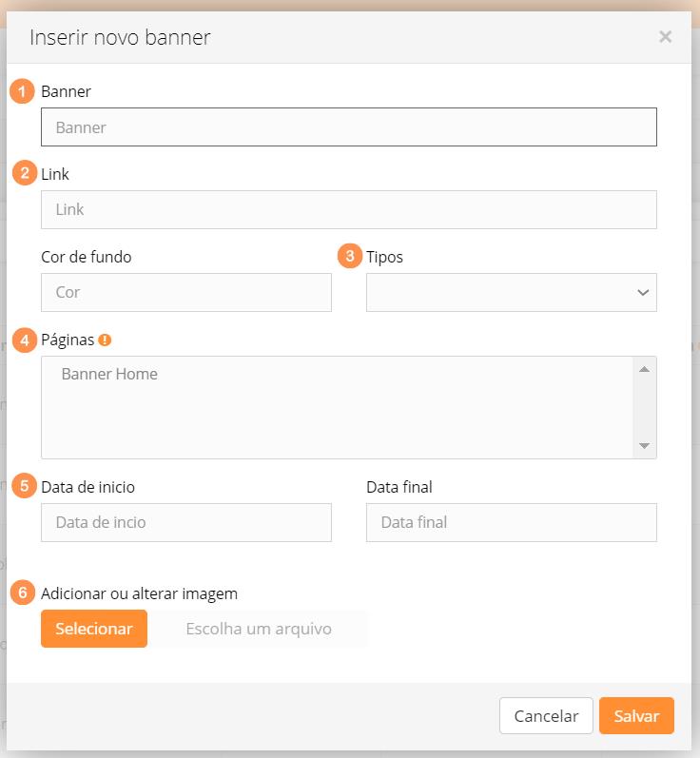Open the Data final date field
Viewport: 700px width, 758px height.
[x=511, y=522]
